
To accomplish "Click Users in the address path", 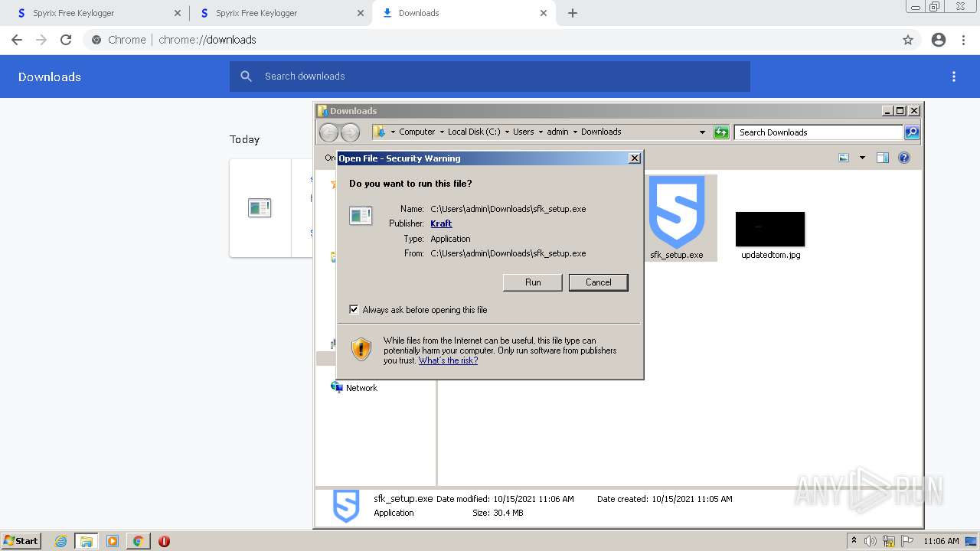I will 524,132.
